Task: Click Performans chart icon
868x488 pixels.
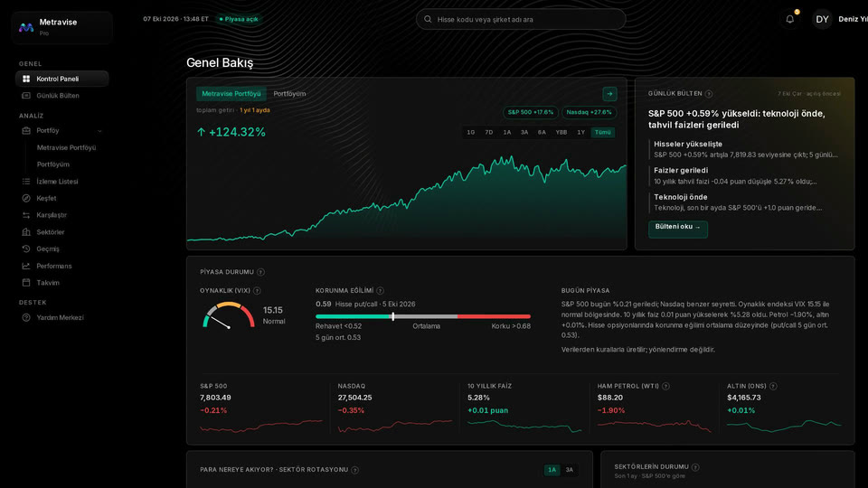Action: point(26,266)
